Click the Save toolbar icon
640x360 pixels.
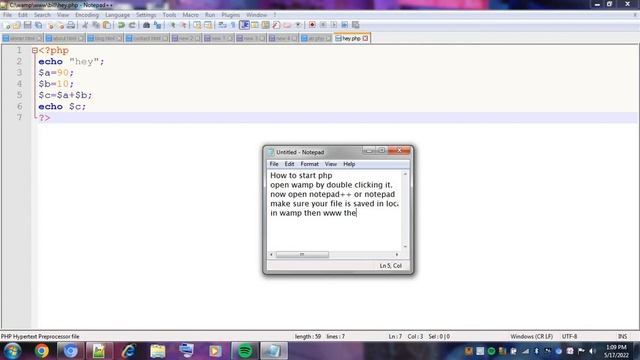(x=27, y=25)
